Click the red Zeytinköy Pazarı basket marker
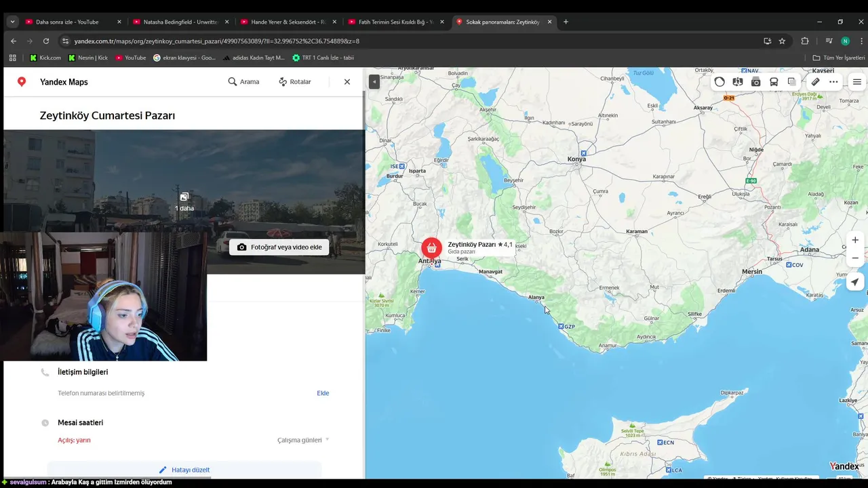Viewport: 868px width, 488px height. click(x=431, y=248)
